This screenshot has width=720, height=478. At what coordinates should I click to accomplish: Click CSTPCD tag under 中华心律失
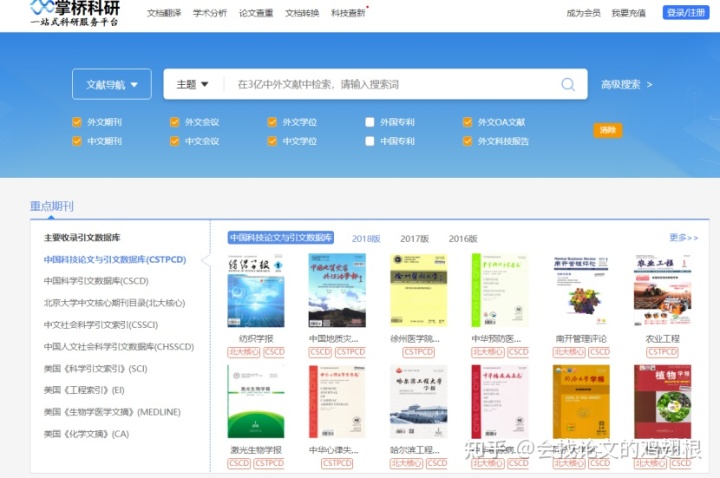point(337,463)
